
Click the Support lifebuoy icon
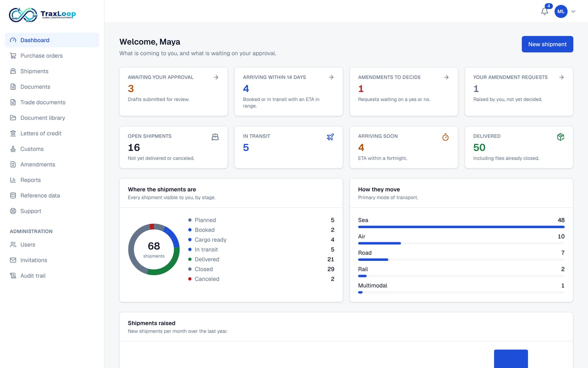[13, 211]
